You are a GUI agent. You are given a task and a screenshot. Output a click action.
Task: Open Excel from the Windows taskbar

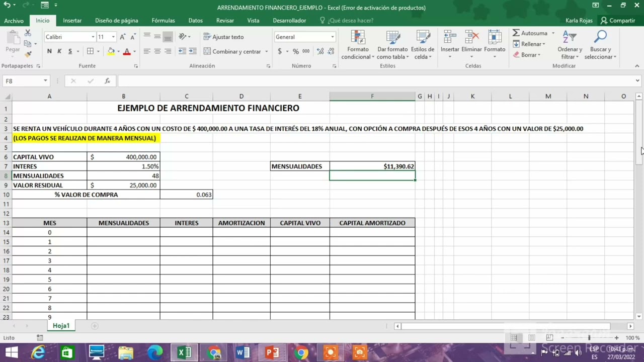coord(184,352)
